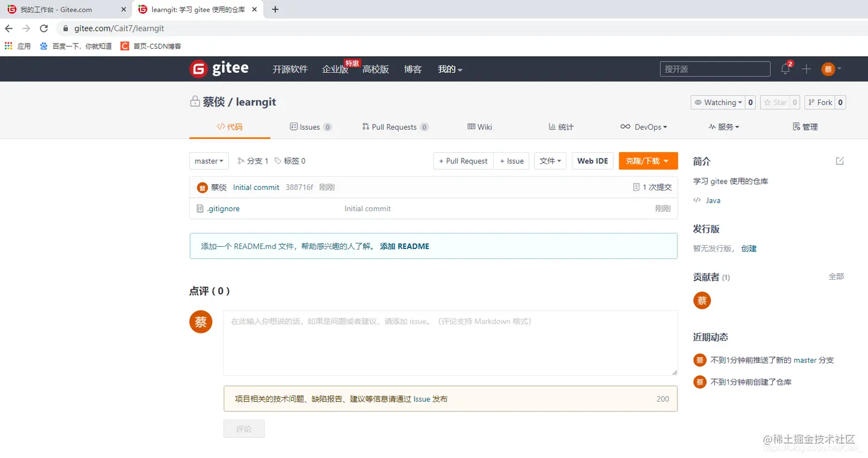The height and width of the screenshot is (458, 868).
Task: Open the user avatar menu in header
Action: [x=831, y=69]
